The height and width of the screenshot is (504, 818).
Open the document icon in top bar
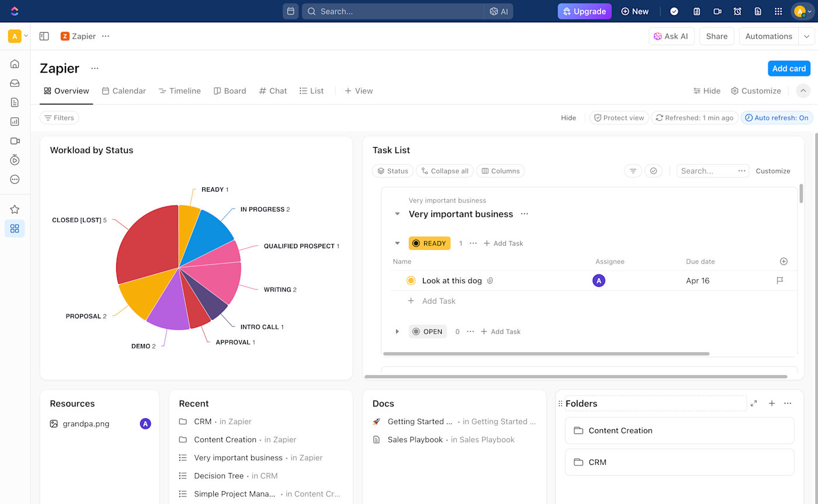tap(758, 11)
